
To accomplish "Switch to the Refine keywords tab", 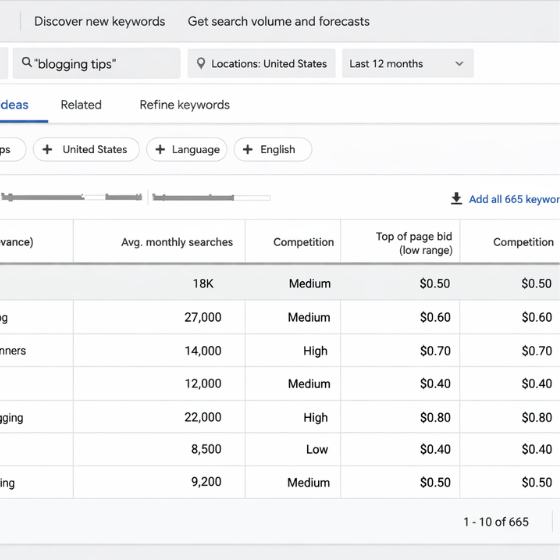I will tap(185, 105).
